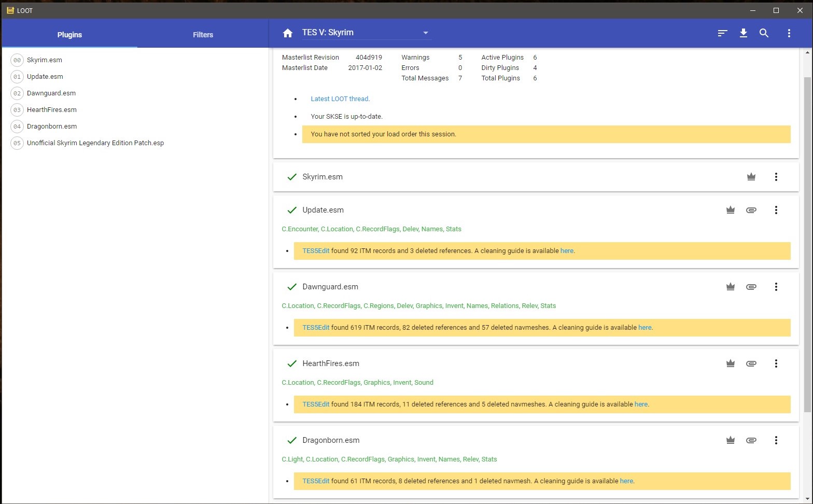Click the home icon in the header
Image resolution: width=813 pixels, height=504 pixels.
pyautogui.click(x=288, y=33)
